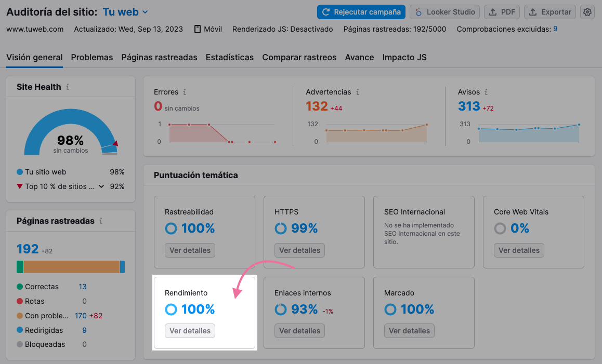Open the Estadísticas tab
602x364 pixels.
pyautogui.click(x=229, y=57)
